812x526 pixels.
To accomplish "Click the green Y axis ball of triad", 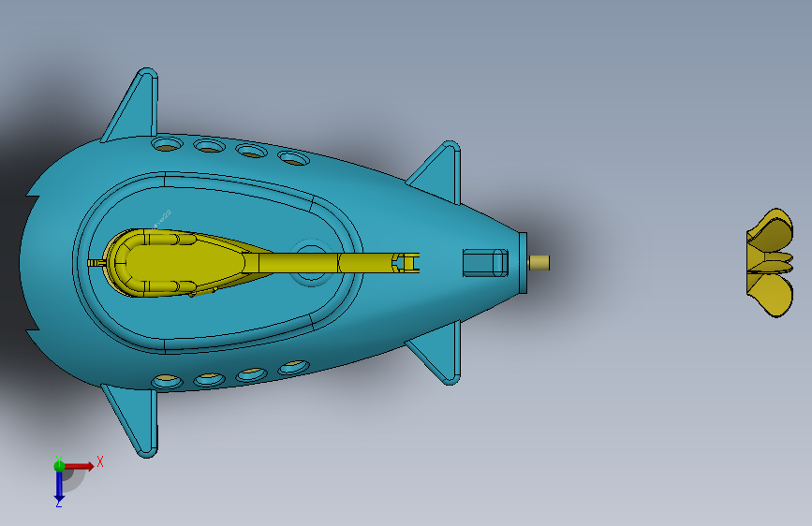I will 59,466.
